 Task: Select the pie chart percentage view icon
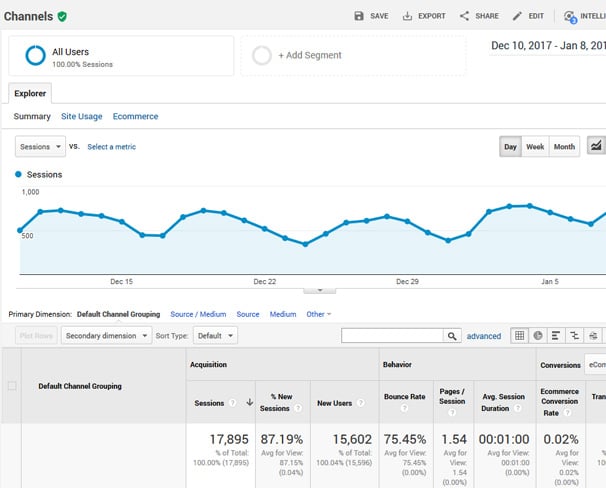[538, 335]
